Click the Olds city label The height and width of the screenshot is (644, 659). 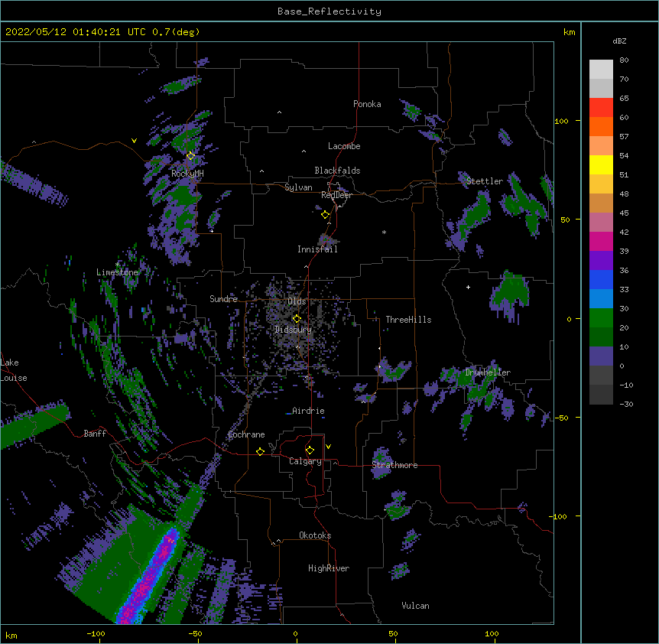[297, 301]
